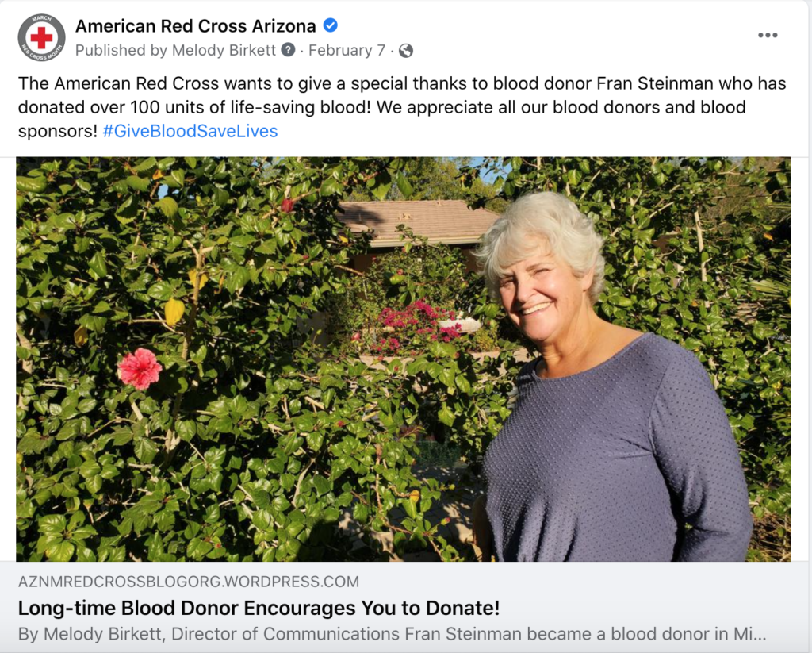Open the three-dot post options menu
Screen dimensions: 812x653
(x=768, y=35)
